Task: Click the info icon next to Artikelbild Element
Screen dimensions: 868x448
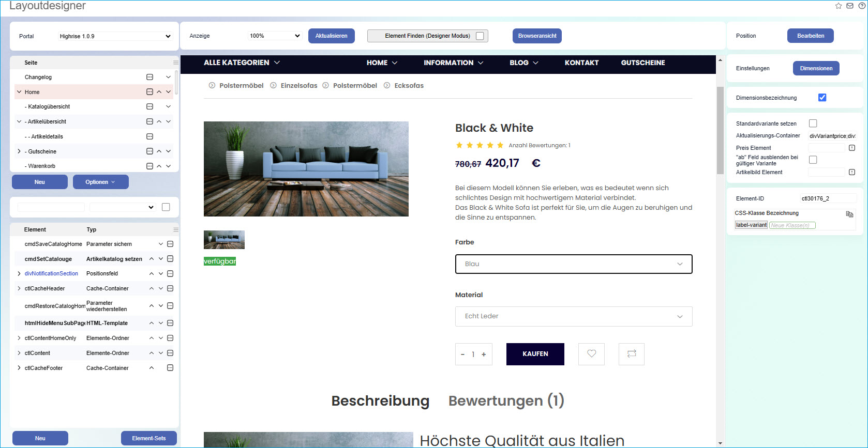Action: click(852, 172)
